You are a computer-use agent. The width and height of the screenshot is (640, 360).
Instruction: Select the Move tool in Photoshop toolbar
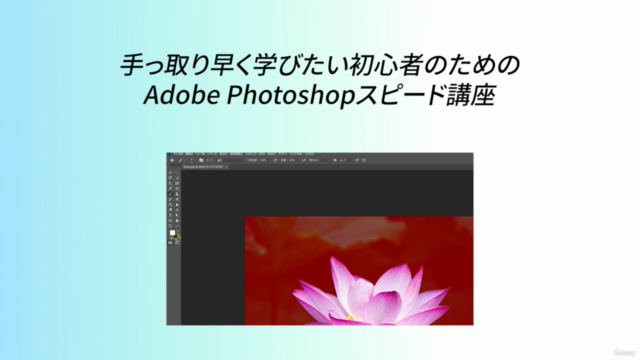click(170, 172)
